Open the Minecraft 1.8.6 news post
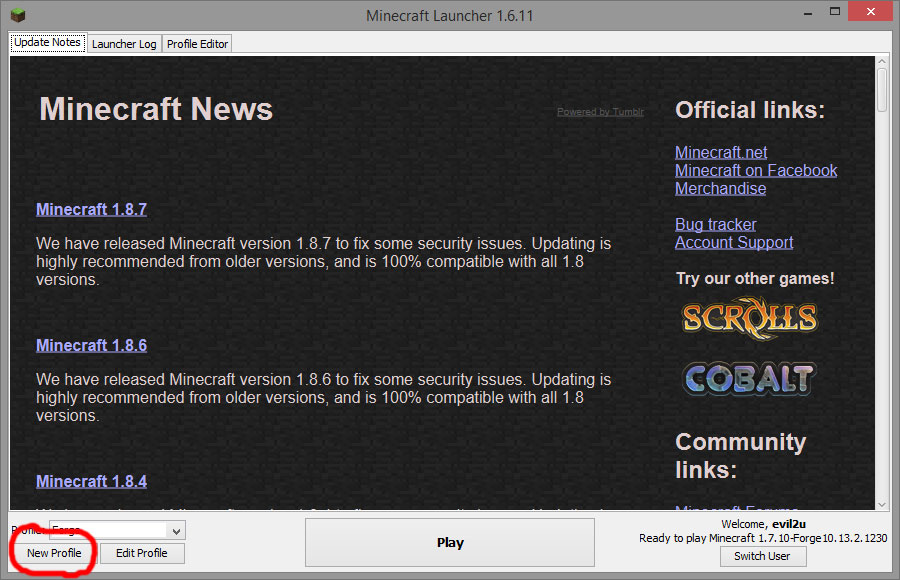 pos(91,346)
